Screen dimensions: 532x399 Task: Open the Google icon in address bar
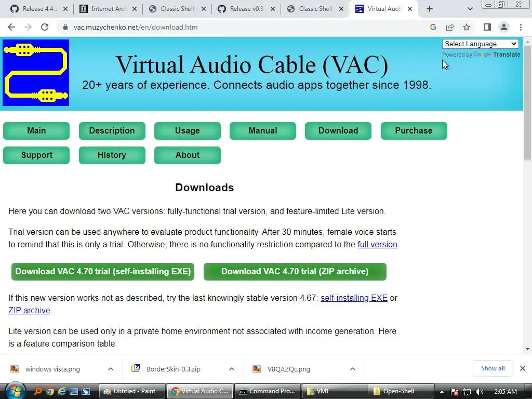point(433,27)
